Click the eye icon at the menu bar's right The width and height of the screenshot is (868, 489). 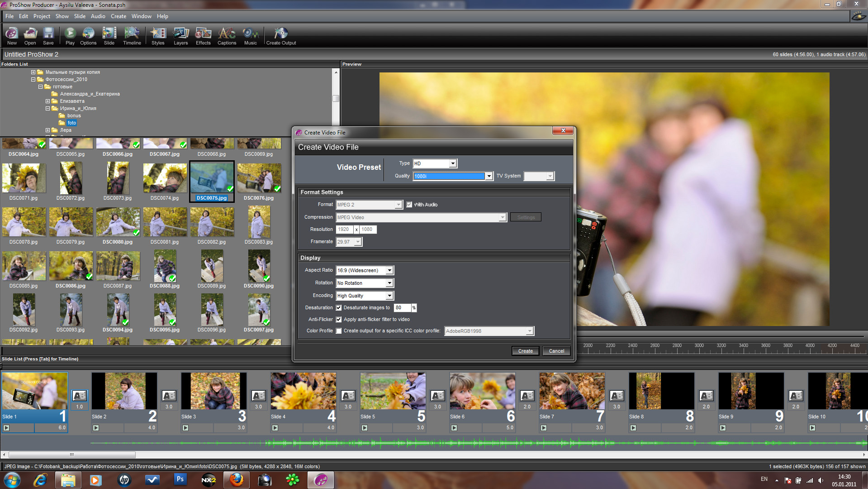pyautogui.click(x=858, y=16)
